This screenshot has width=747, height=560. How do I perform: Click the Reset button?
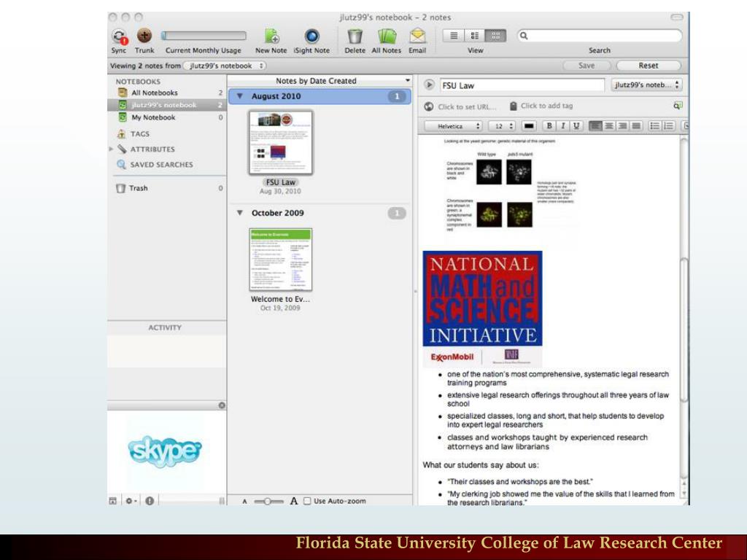(649, 66)
